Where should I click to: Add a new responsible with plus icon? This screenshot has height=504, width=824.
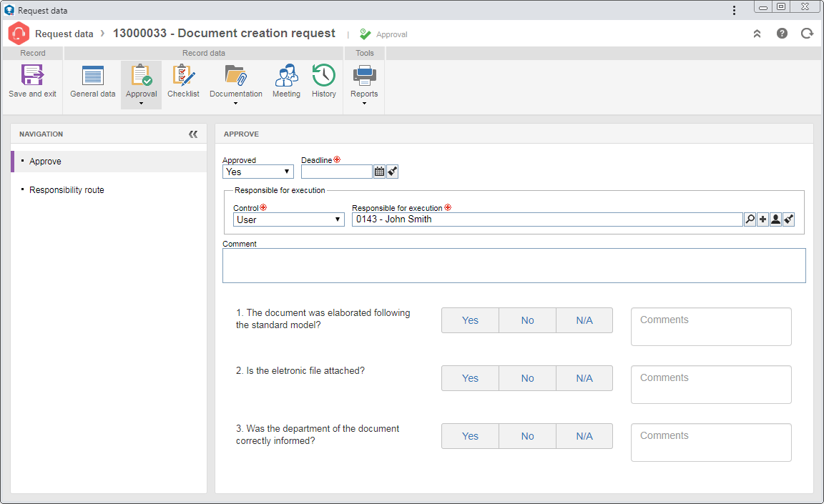(x=763, y=219)
